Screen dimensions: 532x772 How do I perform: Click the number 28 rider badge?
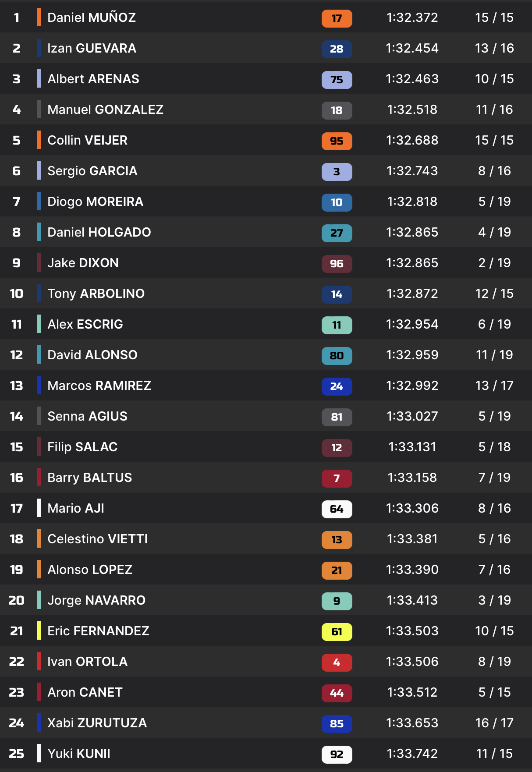337,49
